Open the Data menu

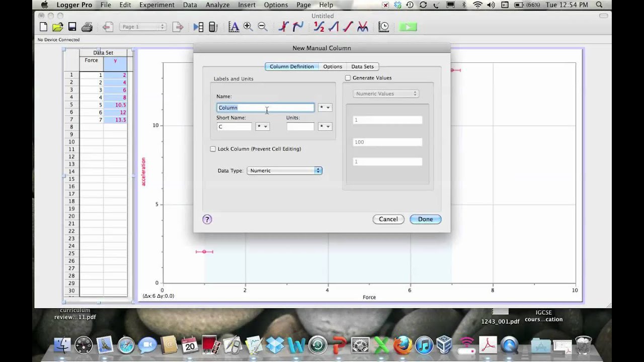190,5
